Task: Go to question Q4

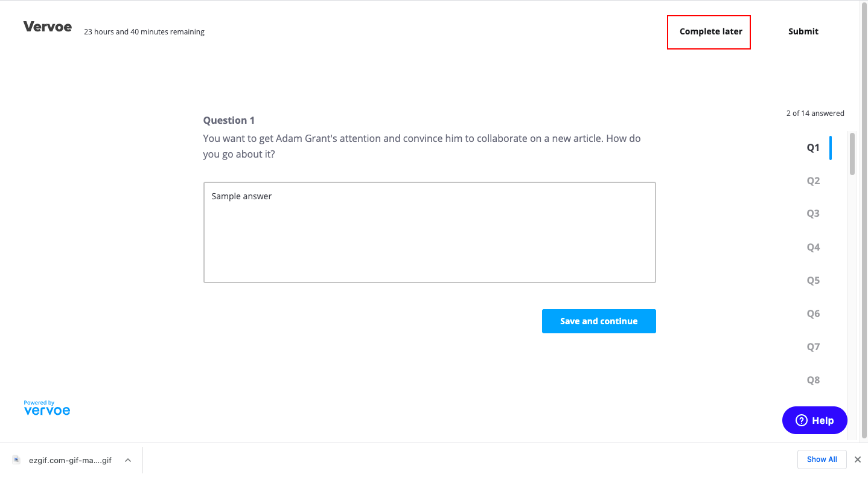Action: [813, 247]
